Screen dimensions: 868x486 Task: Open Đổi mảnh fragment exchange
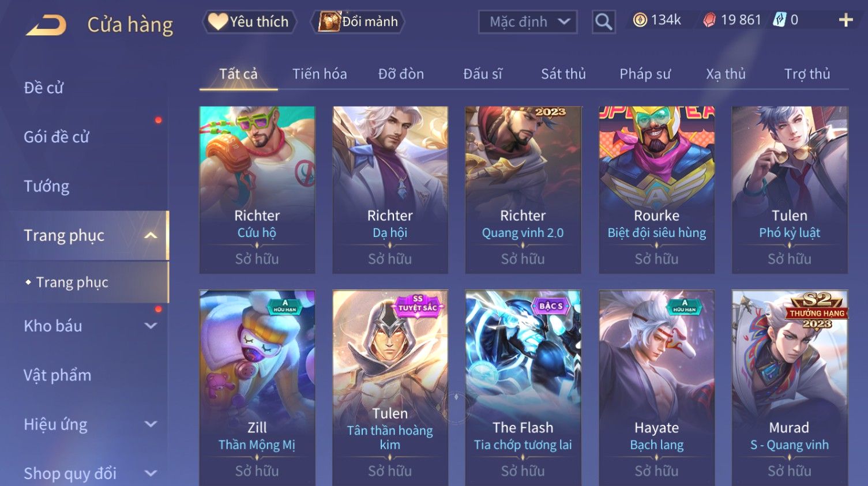click(x=358, y=22)
